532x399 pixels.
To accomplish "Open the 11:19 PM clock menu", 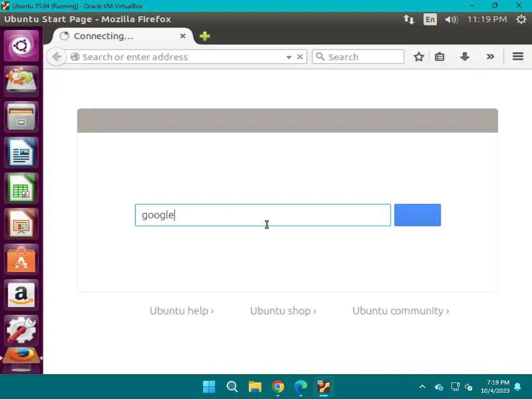I will (x=487, y=19).
